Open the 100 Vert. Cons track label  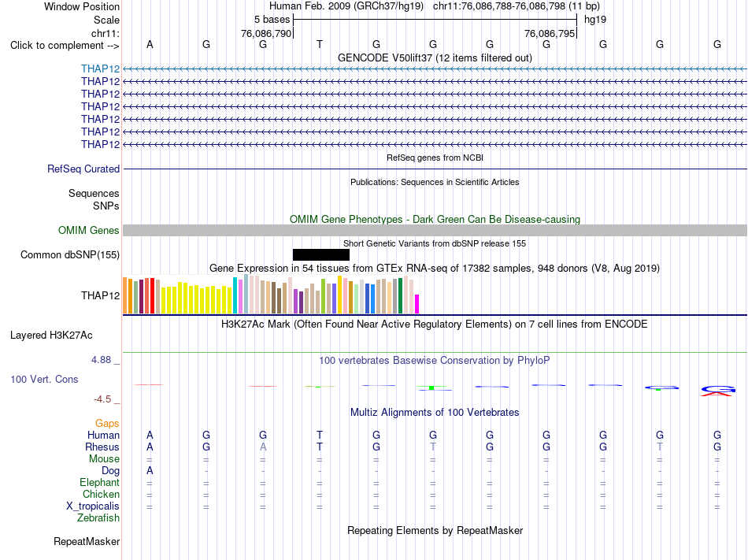click(x=44, y=379)
